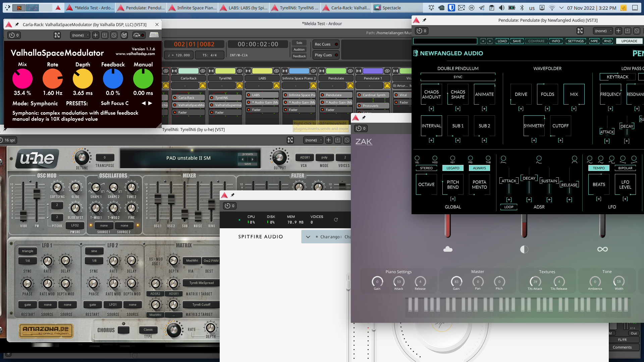Select previous preset arrow in ValhallaSpaceModulator

tap(144, 103)
